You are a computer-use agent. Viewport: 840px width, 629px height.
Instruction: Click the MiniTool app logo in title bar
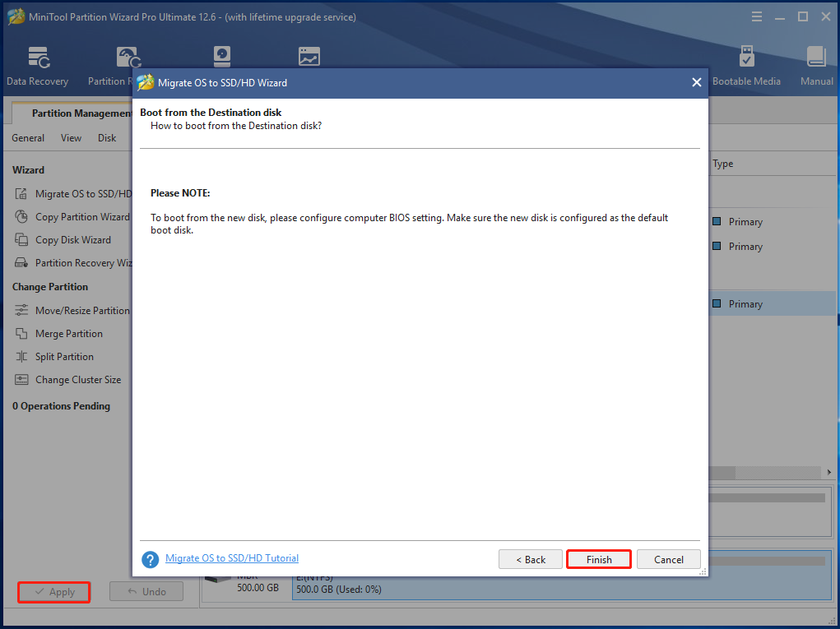point(16,16)
